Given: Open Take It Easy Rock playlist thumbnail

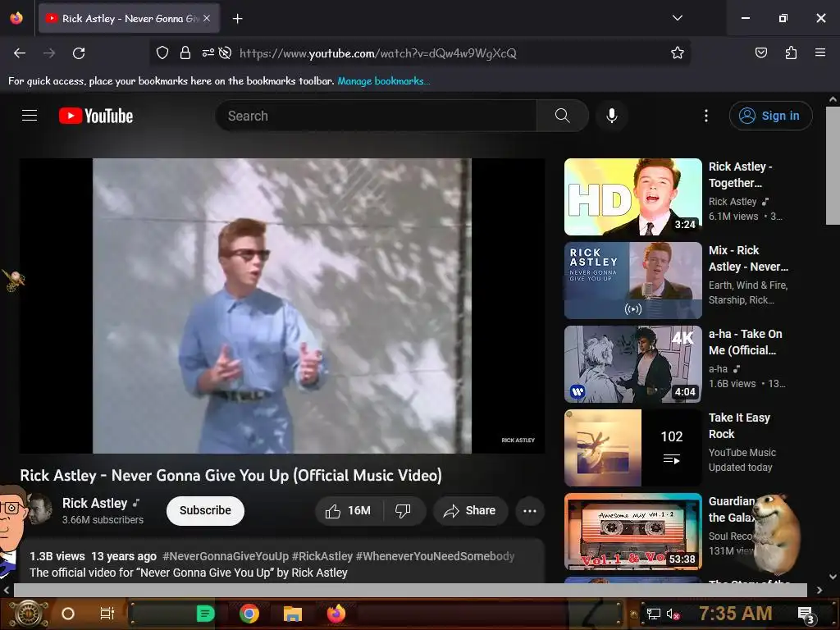Looking at the screenshot, I should tap(633, 448).
